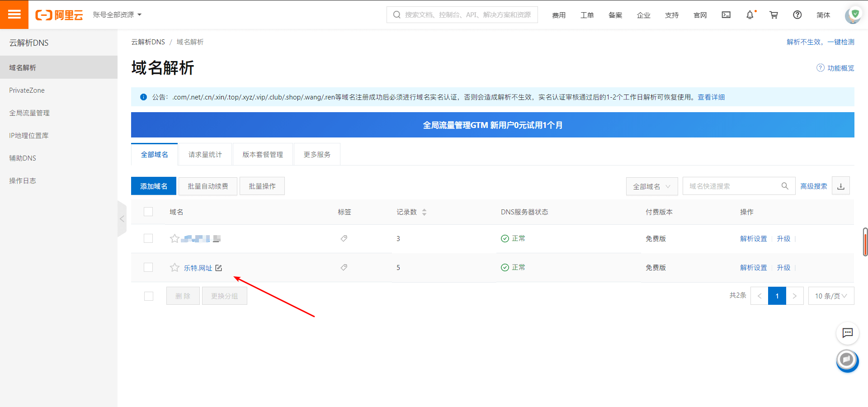Expand the 全部域名 filter dropdown
Screen dimensions: 868x407
tap(651, 186)
